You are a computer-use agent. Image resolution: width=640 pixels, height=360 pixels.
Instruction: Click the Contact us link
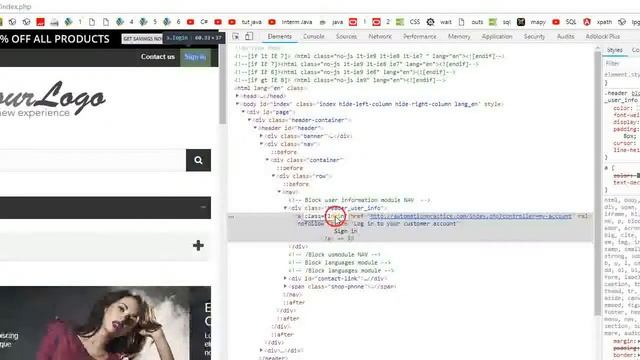[158, 57]
